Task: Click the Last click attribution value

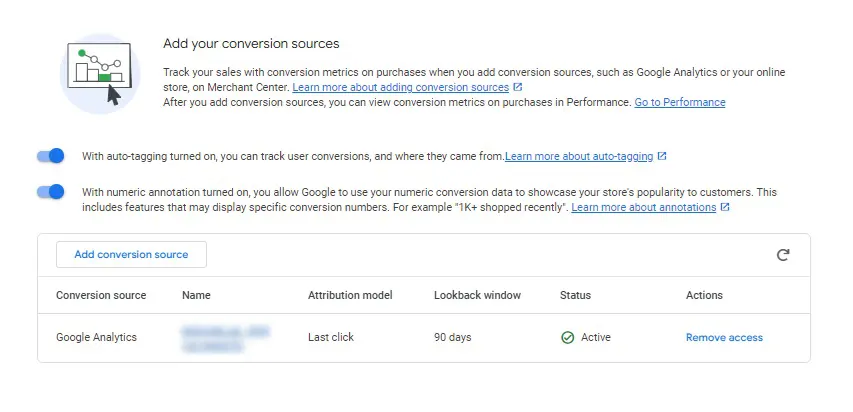Action: click(331, 337)
